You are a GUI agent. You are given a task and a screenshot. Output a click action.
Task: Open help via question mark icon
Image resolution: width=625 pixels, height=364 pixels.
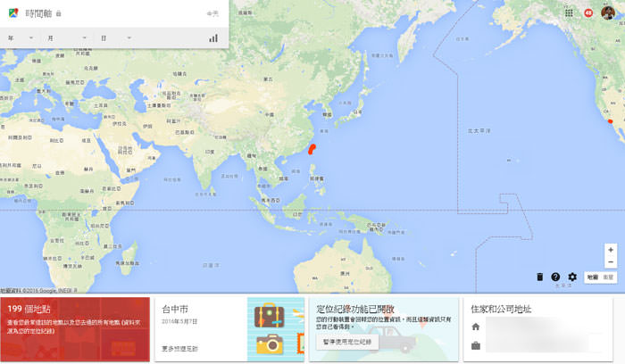coord(555,277)
